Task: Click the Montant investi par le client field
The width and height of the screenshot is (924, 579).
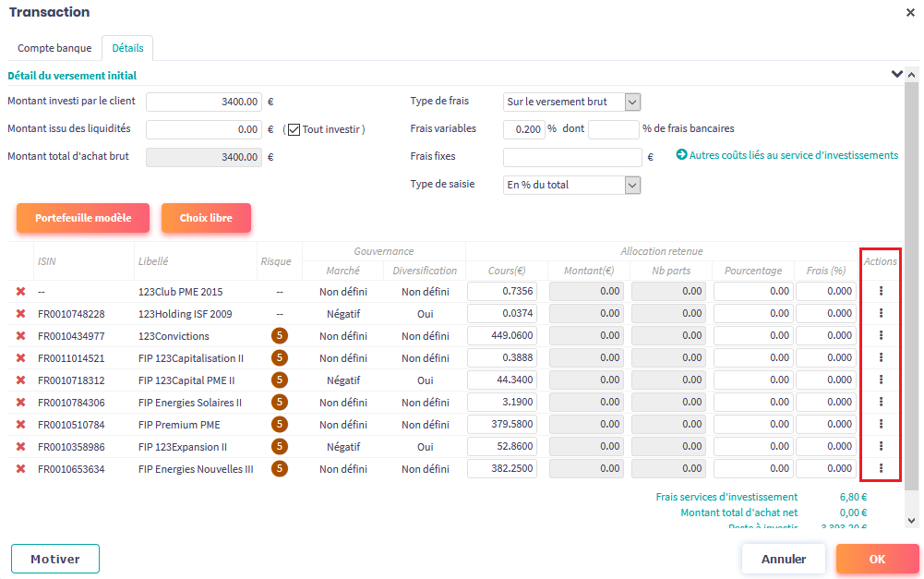Action: click(205, 102)
